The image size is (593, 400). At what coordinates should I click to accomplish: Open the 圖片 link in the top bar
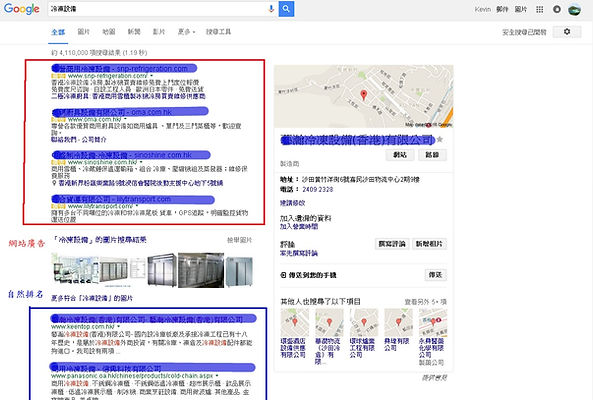[521, 9]
